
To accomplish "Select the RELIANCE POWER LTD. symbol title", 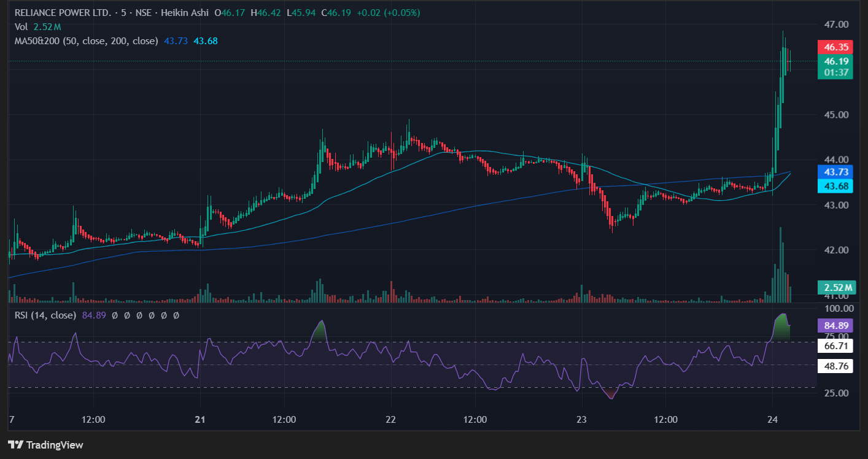I will [x=63, y=12].
